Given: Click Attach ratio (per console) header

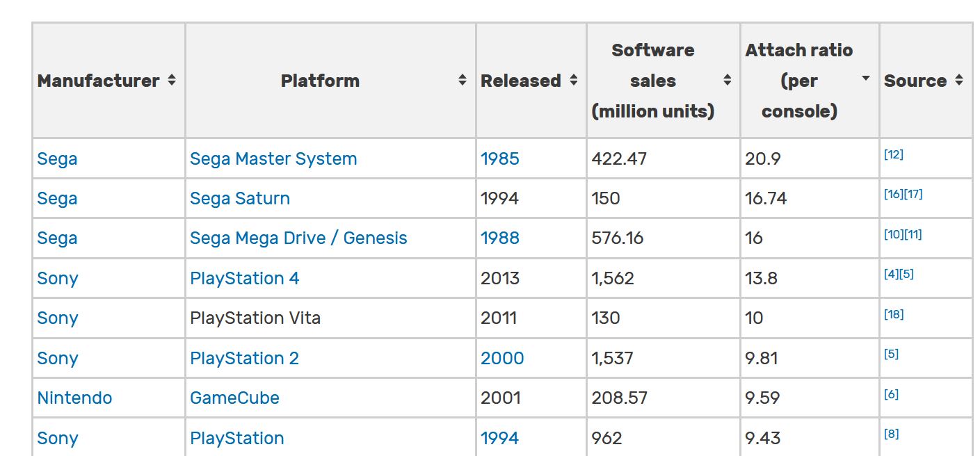Looking at the screenshot, I should (x=799, y=81).
